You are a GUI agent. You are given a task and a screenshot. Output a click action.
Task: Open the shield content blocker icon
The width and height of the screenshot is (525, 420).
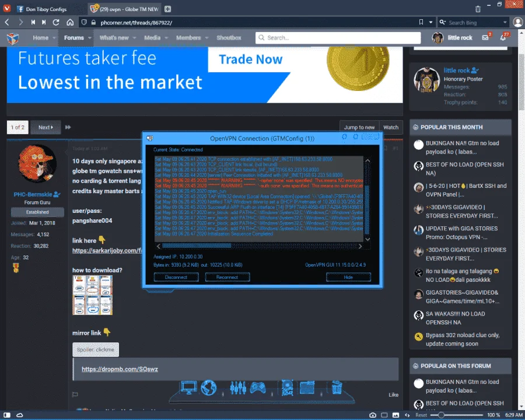point(84,22)
